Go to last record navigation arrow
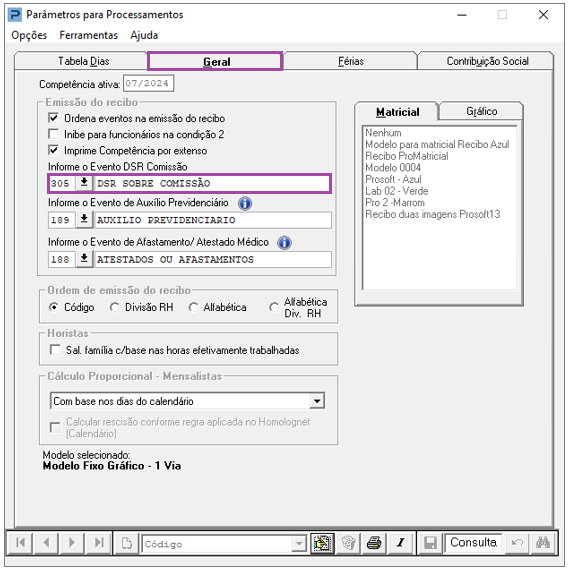The height and width of the screenshot is (570, 570). 99,543
